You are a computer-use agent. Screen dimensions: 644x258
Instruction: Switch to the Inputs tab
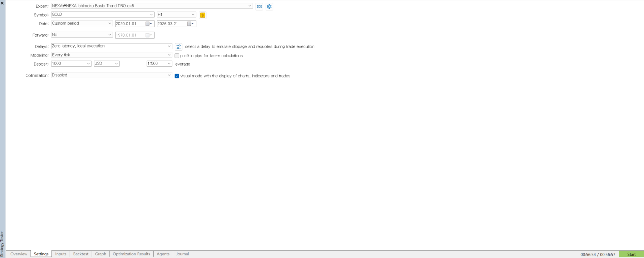click(x=61, y=254)
